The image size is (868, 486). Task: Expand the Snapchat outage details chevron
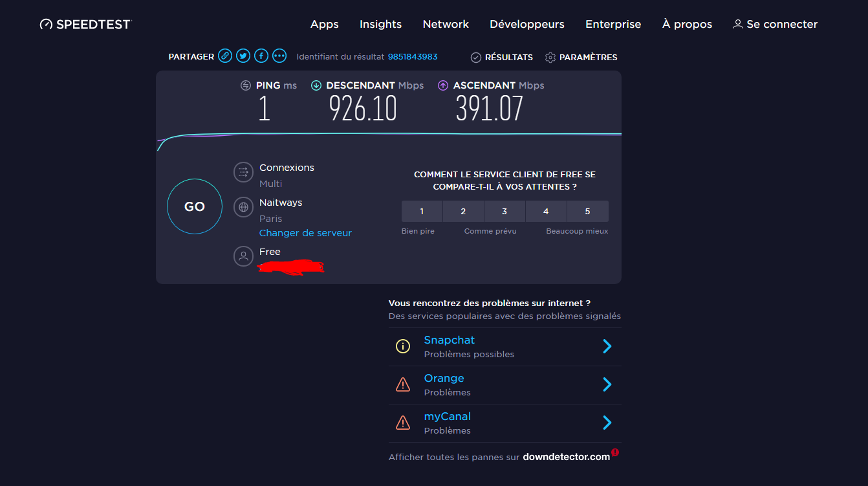[607, 346]
